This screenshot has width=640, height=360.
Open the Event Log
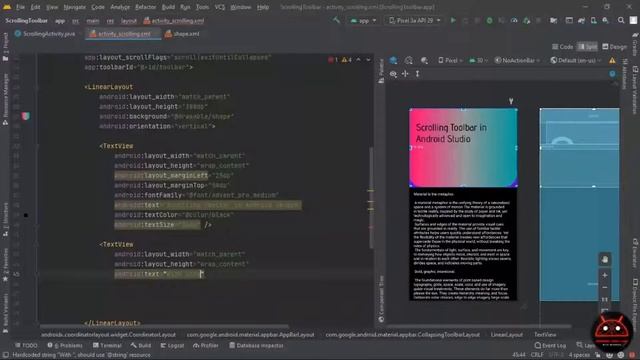[x=550, y=345]
